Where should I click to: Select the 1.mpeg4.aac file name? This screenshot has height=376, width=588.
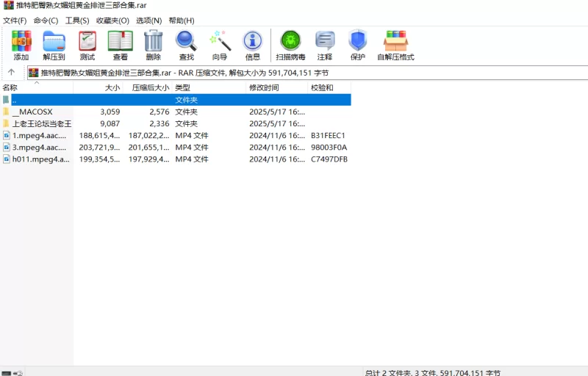[39, 136]
